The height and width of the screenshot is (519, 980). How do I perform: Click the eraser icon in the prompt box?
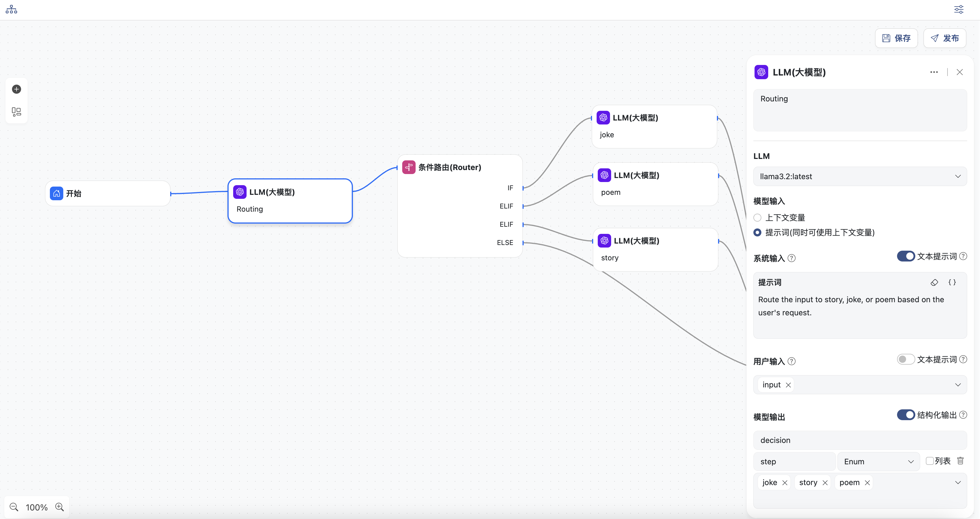point(934,282)
